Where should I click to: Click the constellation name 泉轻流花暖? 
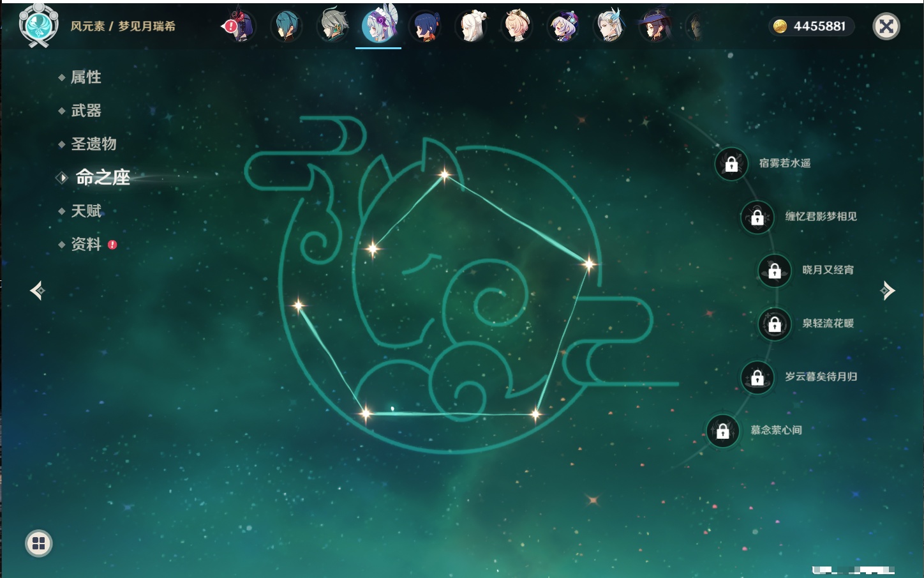click(828, 323)
